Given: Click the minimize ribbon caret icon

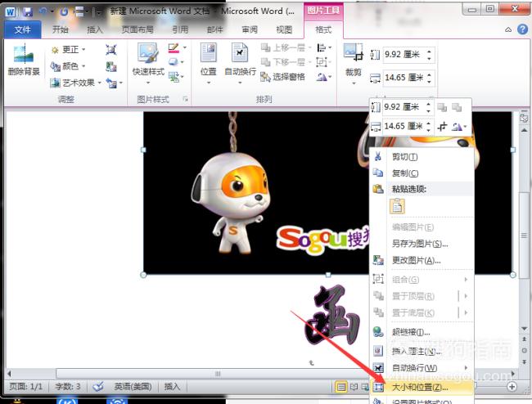Looking at the screenshot, I should click(x=508, y=29).
